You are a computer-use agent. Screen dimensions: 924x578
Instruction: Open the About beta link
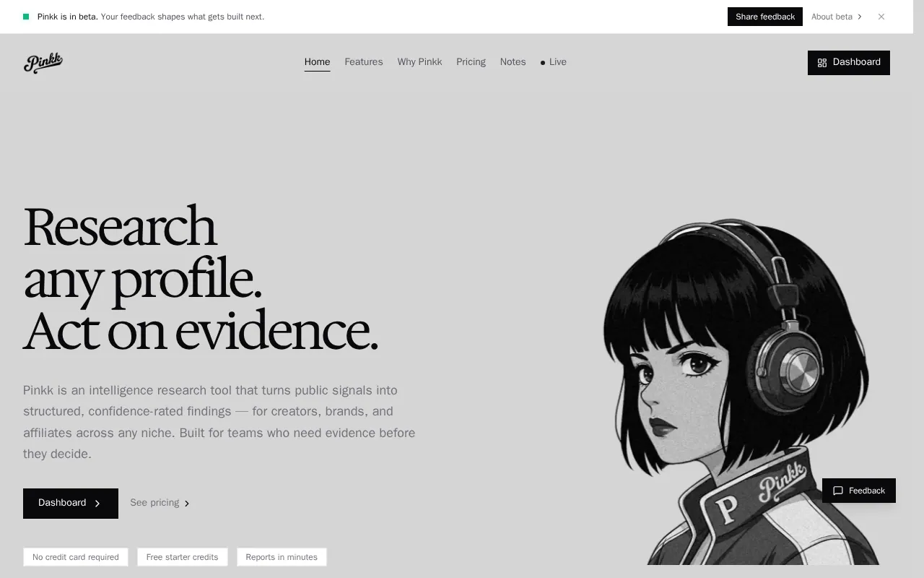tap(837, 17)
